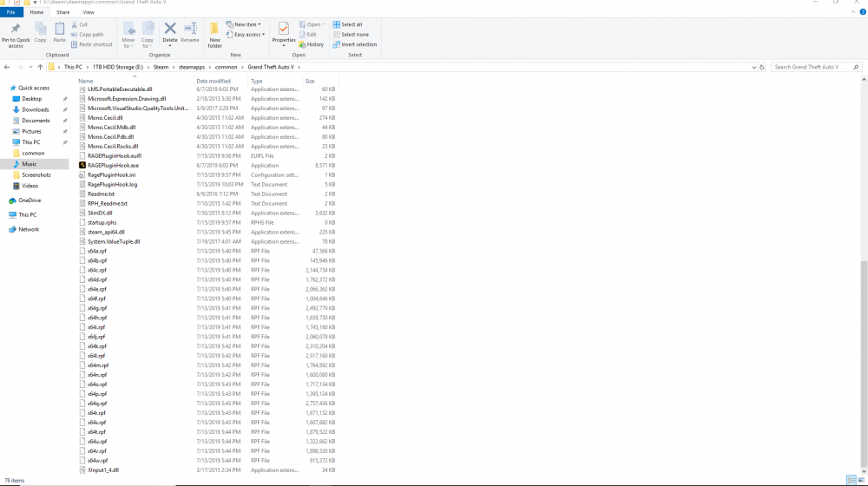Switch to the View ribbon tab
Image resolution: width=868 pixels, height=486 pixels.
click(x=89, y=12)
